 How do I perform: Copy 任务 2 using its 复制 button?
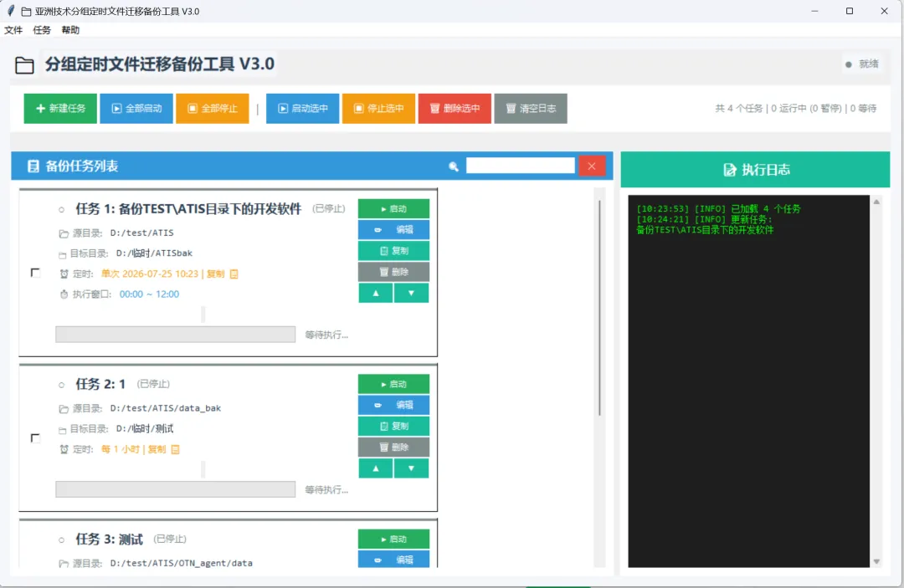tap(393, 427)
